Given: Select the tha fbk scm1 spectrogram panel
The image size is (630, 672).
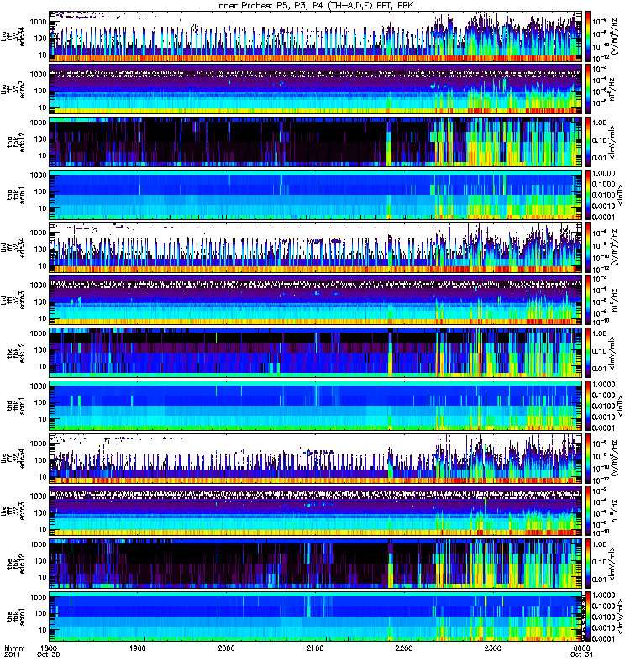Looking at the screenshot, I should 316,195.
